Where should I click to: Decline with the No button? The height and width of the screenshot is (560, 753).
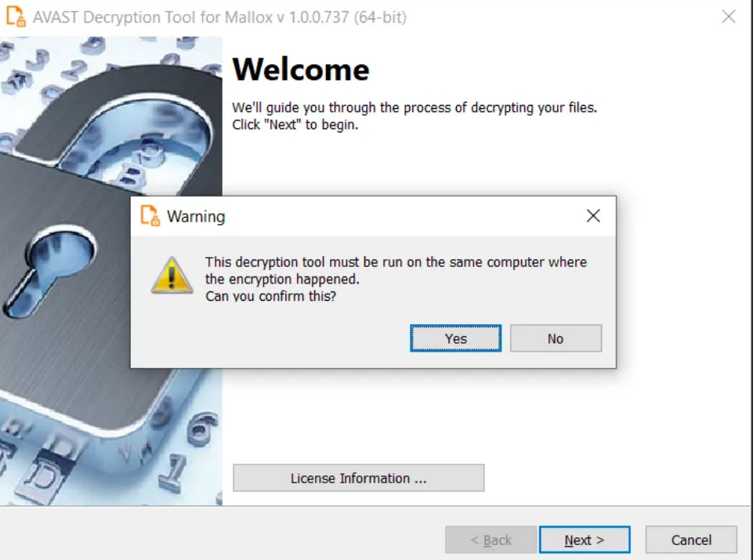556,338
